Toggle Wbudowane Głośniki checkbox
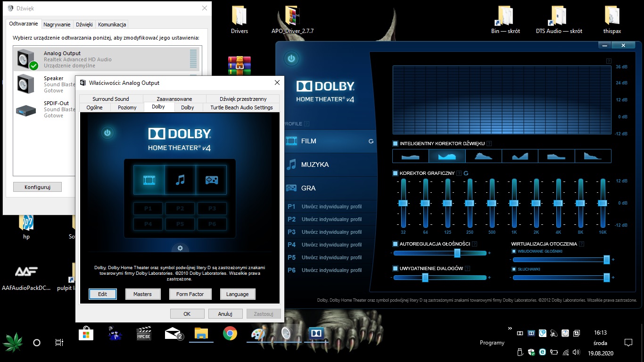The height and width of the screenshot is (362, 644). pos(514,251)
